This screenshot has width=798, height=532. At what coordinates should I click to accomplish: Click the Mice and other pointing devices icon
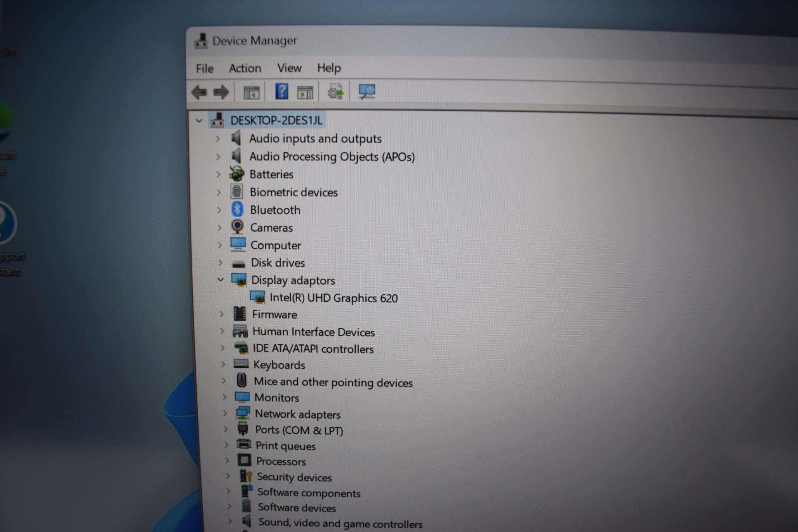click(x=242, y=380)
